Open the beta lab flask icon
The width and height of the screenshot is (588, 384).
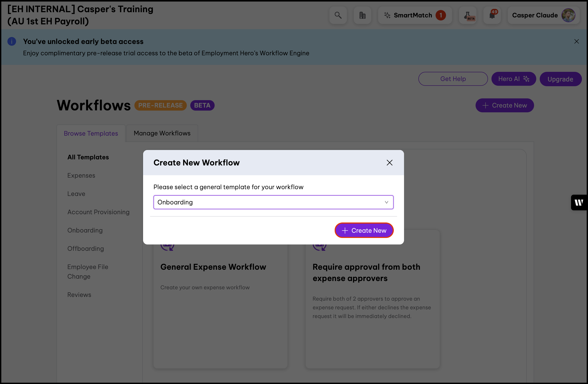tap(468, 15)
